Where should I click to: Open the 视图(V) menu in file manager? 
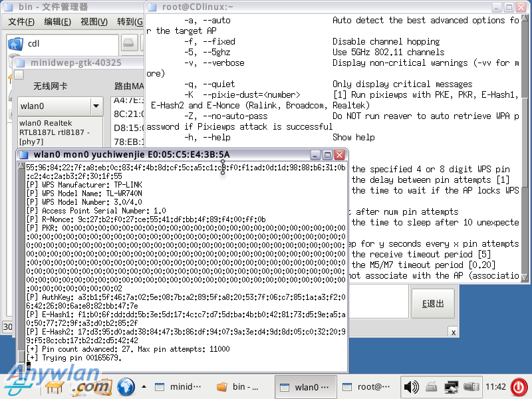tap(94, 22)
